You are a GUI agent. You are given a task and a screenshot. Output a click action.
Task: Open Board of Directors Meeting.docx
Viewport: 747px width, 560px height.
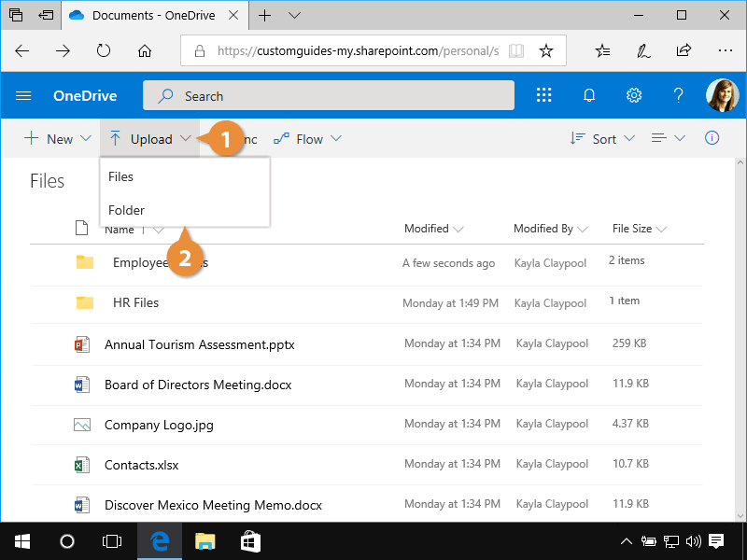tap(198, 385)
